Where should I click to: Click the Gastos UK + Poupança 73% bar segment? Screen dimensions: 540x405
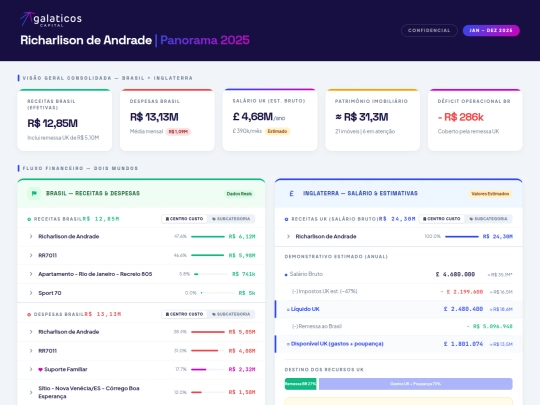coord(415,384)
